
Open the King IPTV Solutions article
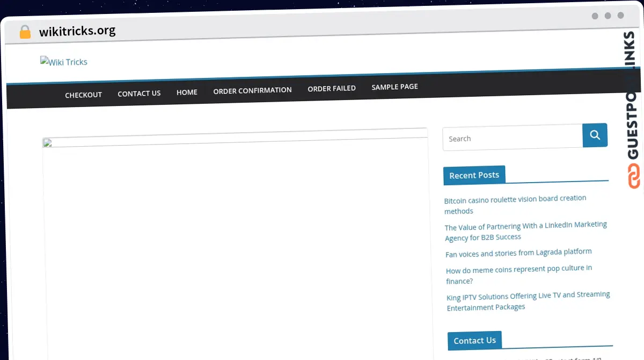528,300
